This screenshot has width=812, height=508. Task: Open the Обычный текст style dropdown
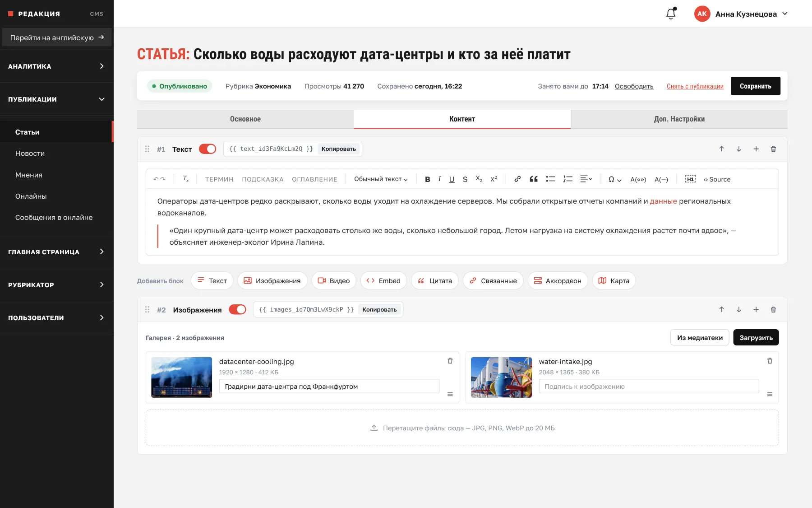381,179
